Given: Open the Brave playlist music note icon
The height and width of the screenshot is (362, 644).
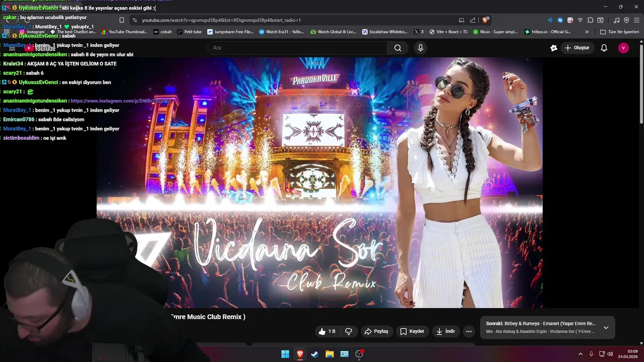Looking at the screenshot, I should click(x=617, y=20).
